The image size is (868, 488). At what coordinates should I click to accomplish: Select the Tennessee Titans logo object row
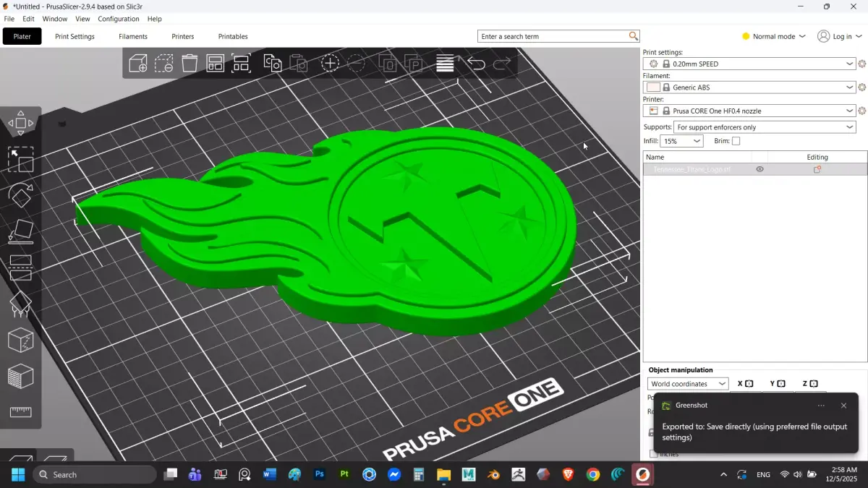pyautogui.click(x=755, y=169)
